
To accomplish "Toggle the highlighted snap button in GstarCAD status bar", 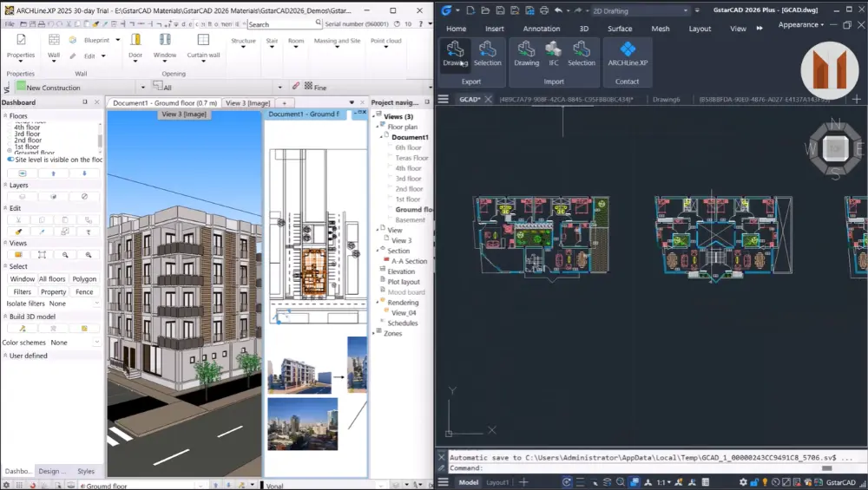I will pos(567,482).
